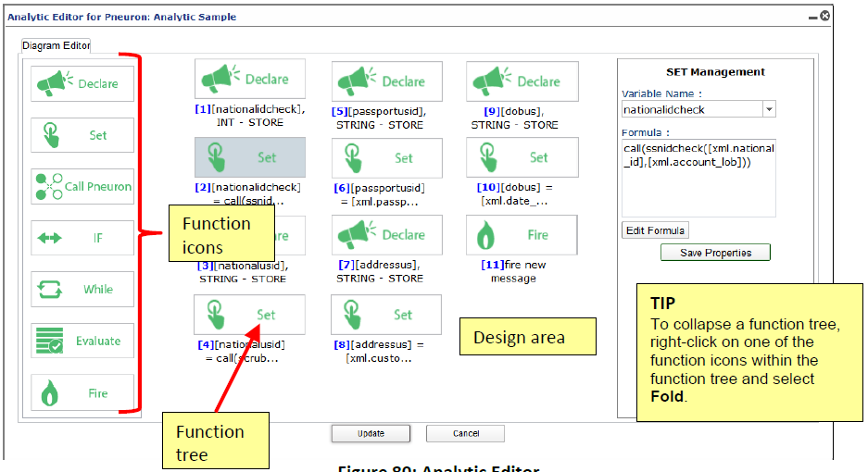Click the Edit Formula button
Image resolution: width=868 pixels, height=472 pixels.
pyautogui.click(x=656, y=230)
